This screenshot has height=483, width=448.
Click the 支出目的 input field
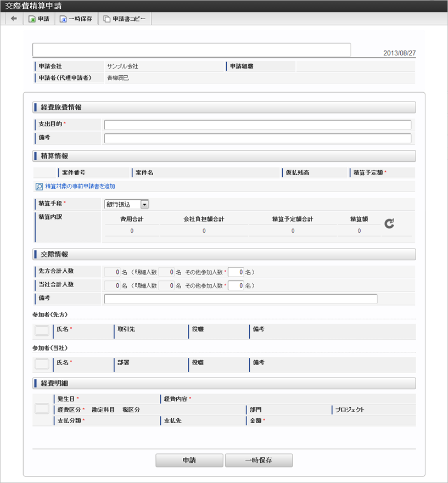click(x=257, y=125)
